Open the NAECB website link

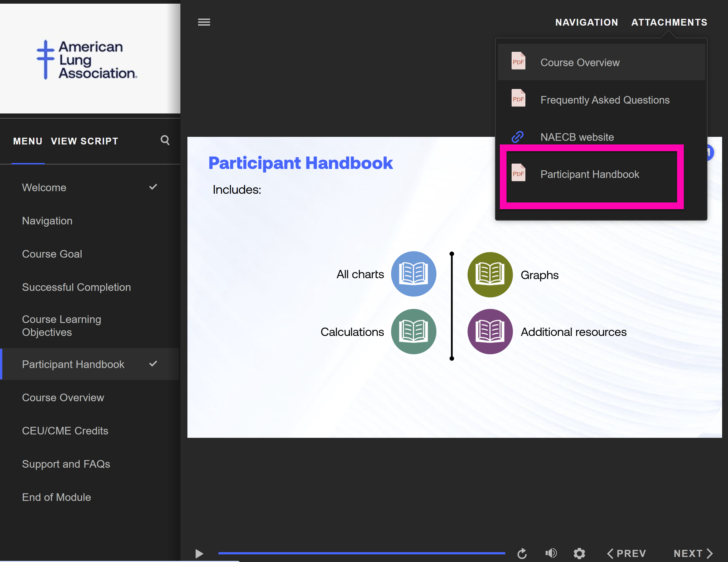577,137
